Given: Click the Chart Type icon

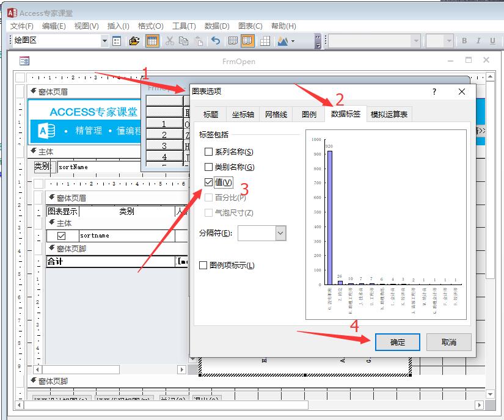Looking at the screenshot, I should coord(283,41).
